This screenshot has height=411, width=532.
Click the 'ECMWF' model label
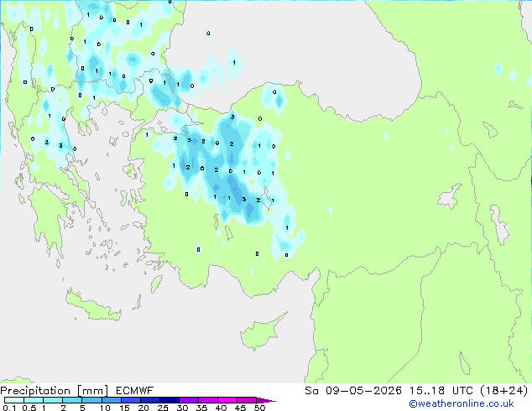(135, 391)
